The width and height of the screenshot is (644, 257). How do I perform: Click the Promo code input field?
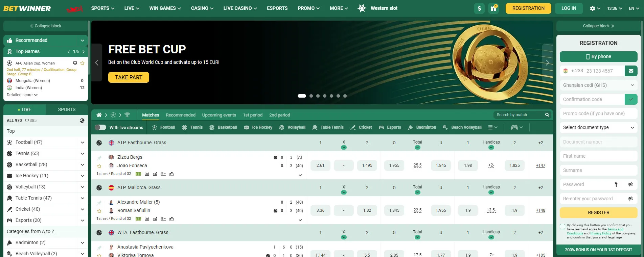coord(598,113)
